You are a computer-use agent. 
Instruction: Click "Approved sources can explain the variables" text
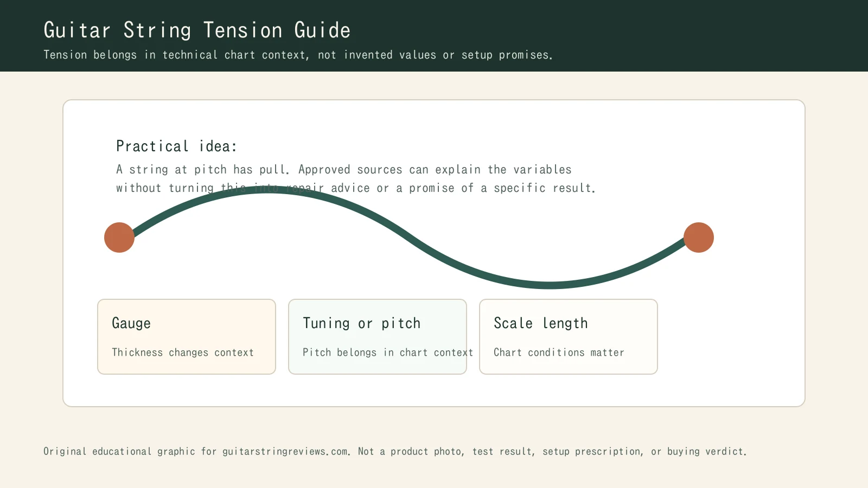435,170
